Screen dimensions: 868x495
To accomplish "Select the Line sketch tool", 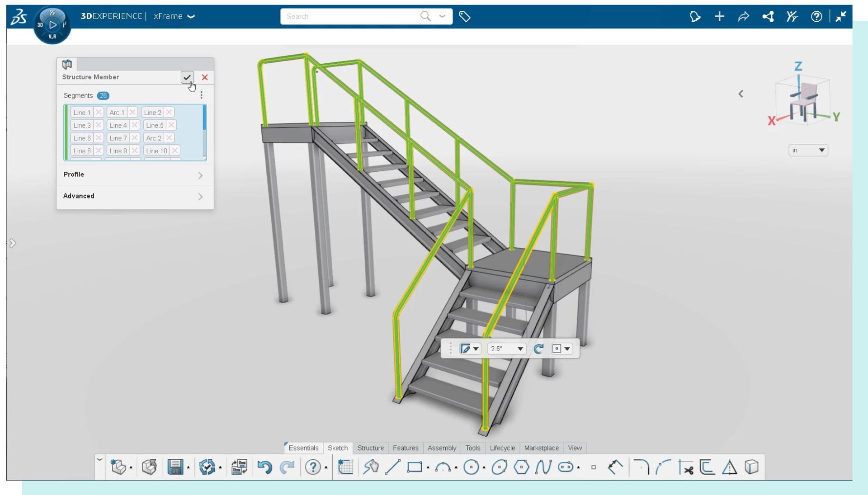I will pos(392,467).
